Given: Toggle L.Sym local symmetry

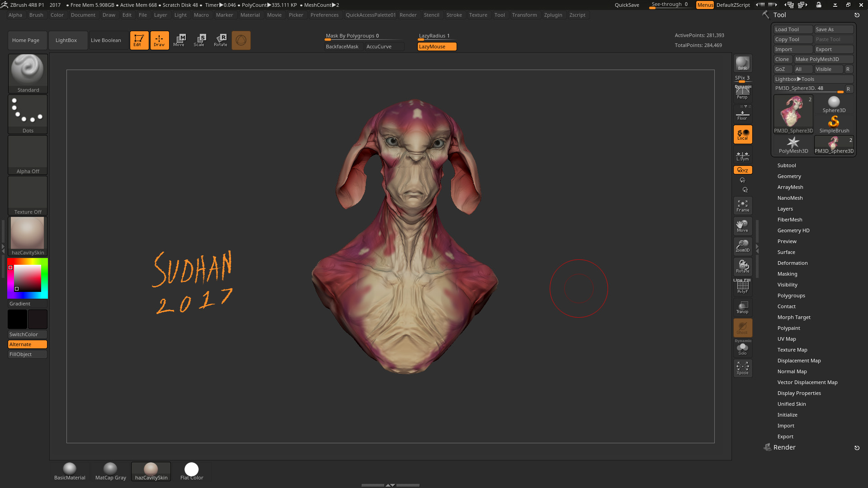Looking at the screenshot, I should pyautogui.click(x=743, y=155).
